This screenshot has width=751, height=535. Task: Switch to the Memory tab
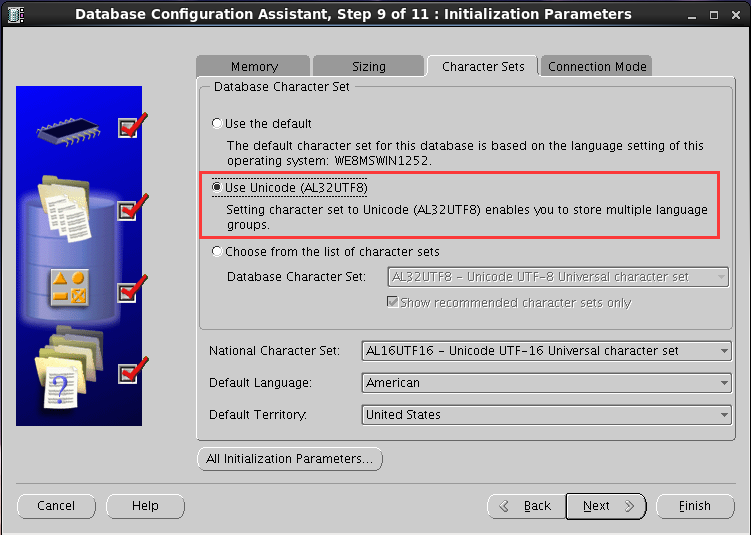click(x=253, y=67)
